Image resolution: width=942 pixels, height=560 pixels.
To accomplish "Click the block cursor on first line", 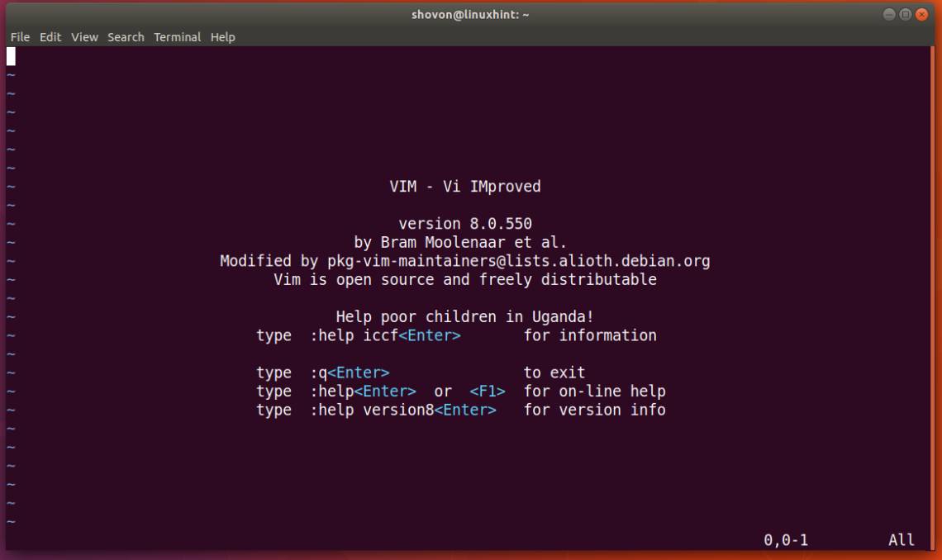I will click(x=11, y=56).
